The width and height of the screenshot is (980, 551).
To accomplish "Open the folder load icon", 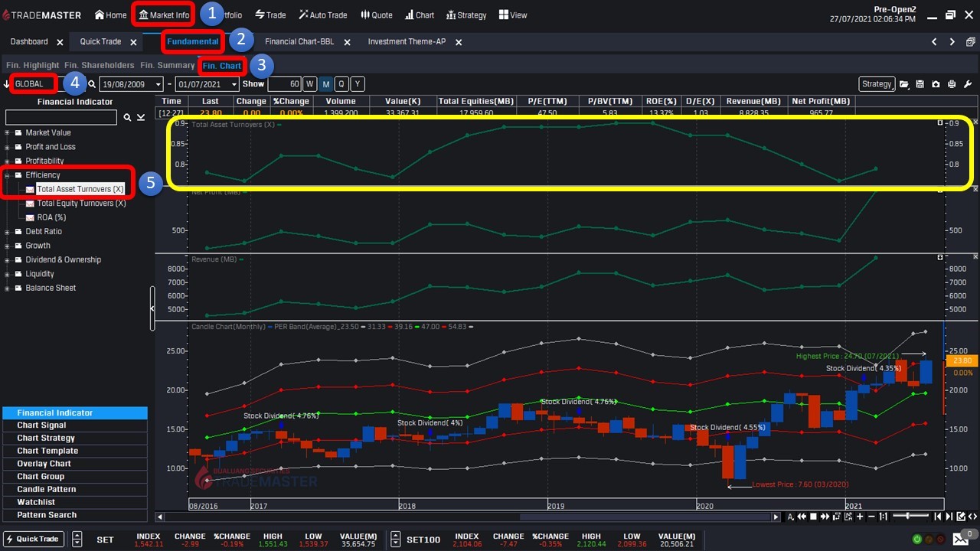I will [904, 84].
